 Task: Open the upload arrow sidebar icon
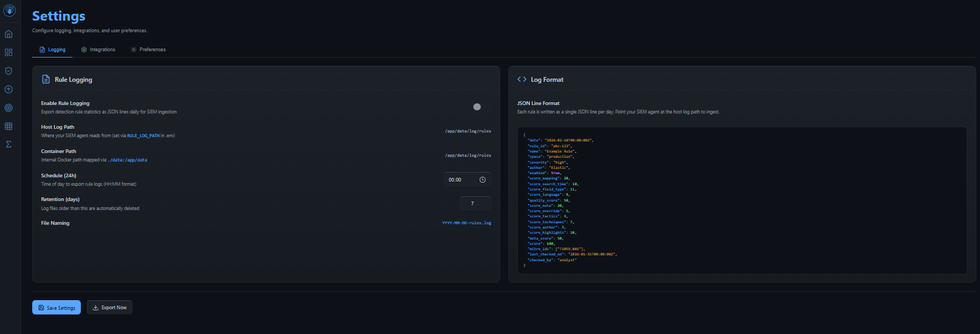coord(8,90)
